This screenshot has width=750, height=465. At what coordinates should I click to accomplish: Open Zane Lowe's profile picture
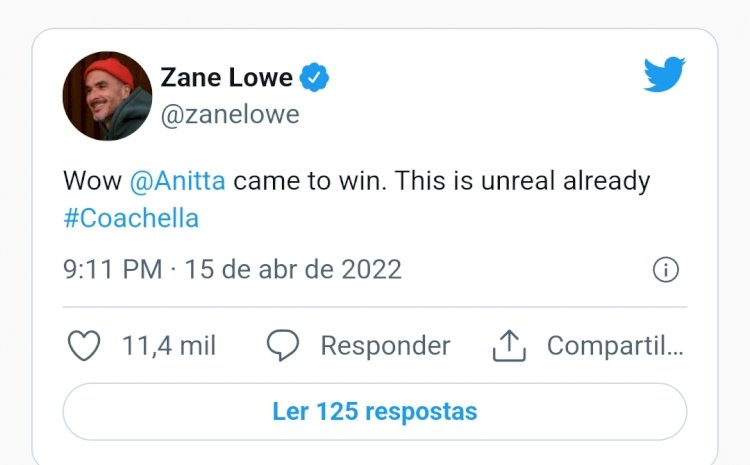(107, 96)
